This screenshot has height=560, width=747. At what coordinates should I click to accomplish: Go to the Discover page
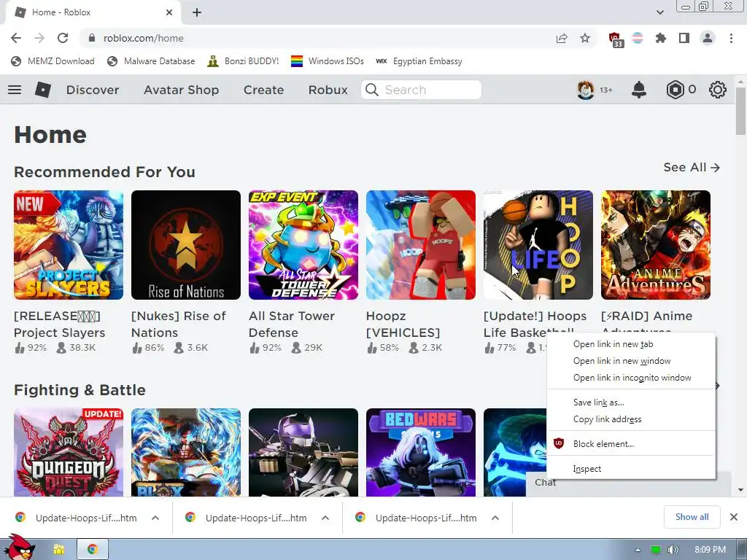pos(93,90)
